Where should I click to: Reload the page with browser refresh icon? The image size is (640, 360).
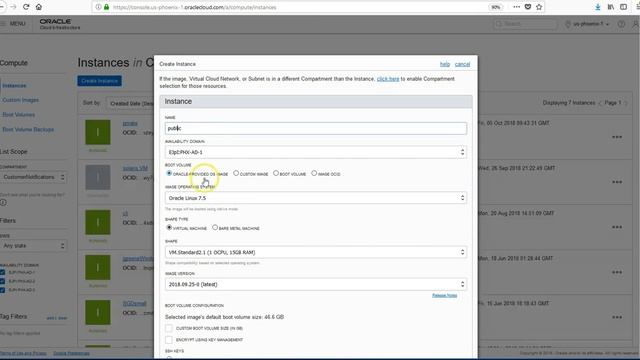pos(26,7)
